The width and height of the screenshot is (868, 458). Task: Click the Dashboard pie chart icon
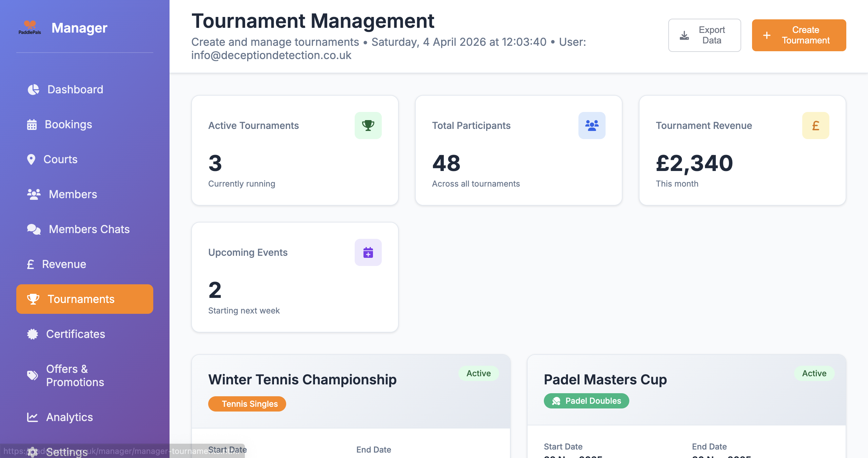[x=33, y=90]
